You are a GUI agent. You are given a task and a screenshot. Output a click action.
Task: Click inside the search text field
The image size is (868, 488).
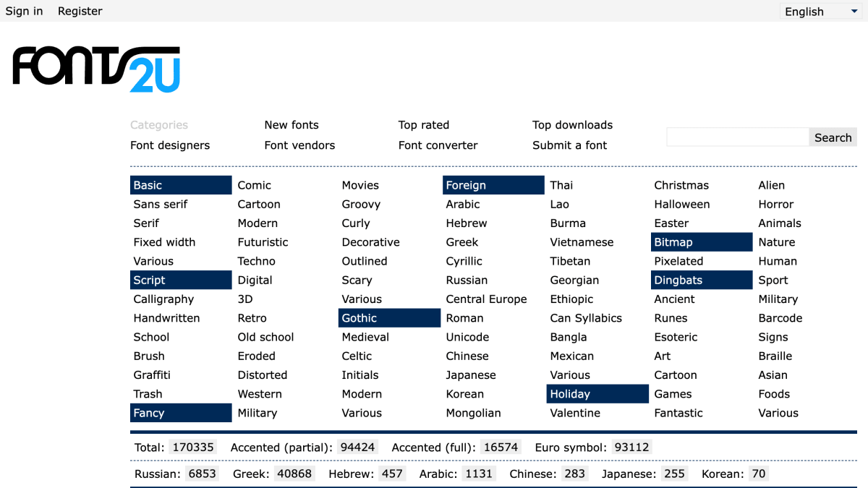737,137
